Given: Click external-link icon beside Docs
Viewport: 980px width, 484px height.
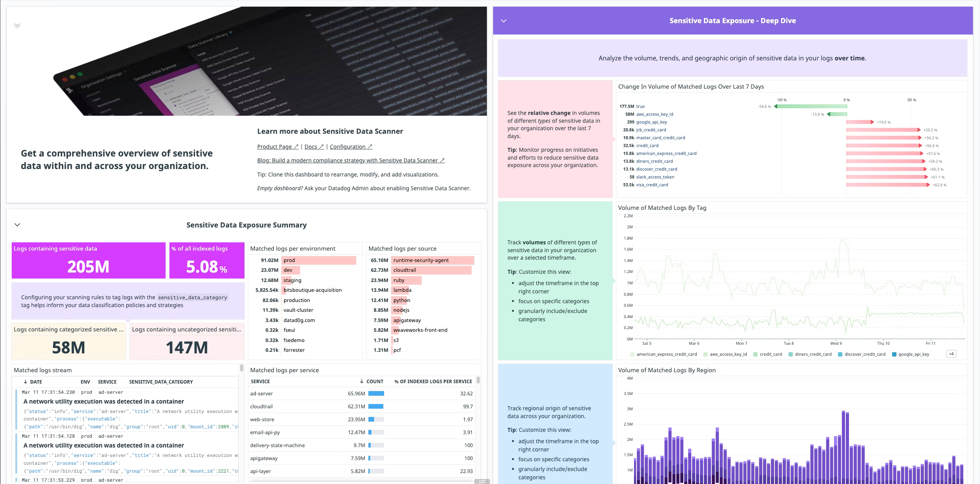Looking at the screenshot, I should tap(321, 147).
